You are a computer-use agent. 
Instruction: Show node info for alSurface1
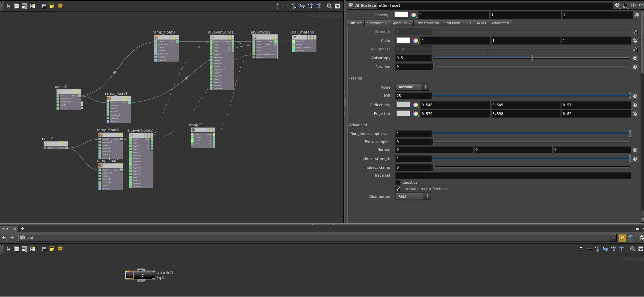pyautogui.click(x=634, y=5)
